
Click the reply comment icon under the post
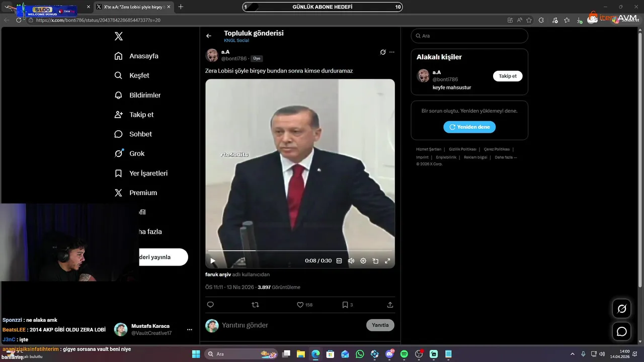pos(210,305)
